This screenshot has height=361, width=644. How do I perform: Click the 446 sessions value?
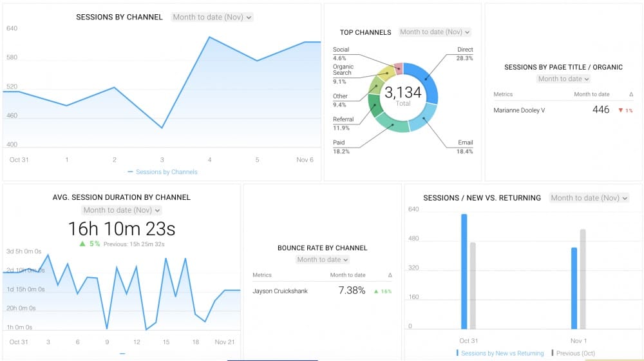tap(600, 110)
